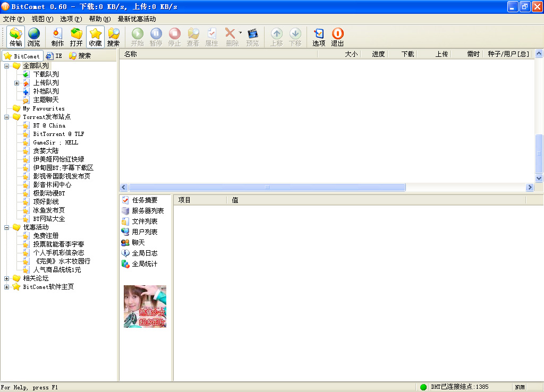Click the 预览 preview clapboard icon
This screenshot has height=392, width=544.
[252, 37]
